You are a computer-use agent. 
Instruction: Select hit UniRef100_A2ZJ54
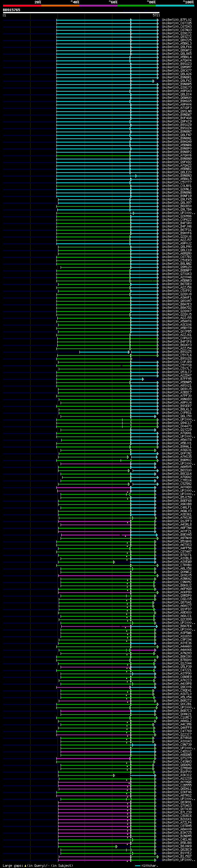click(177, 349)
